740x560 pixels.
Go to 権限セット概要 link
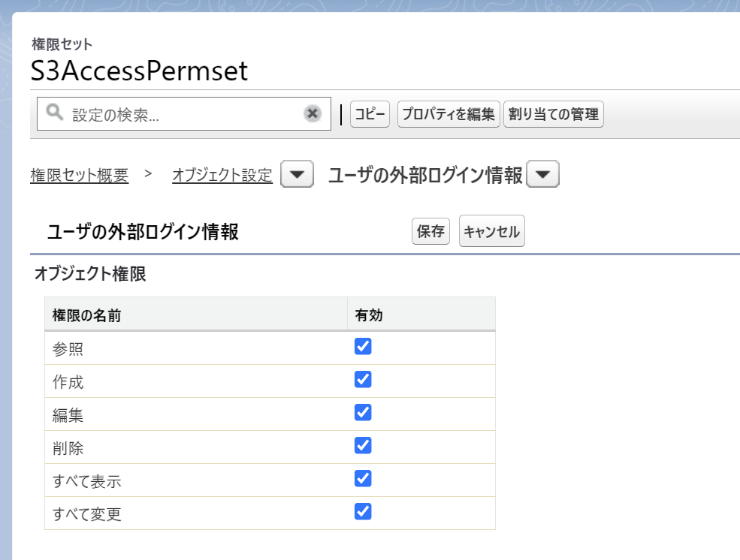coord(80,175)
